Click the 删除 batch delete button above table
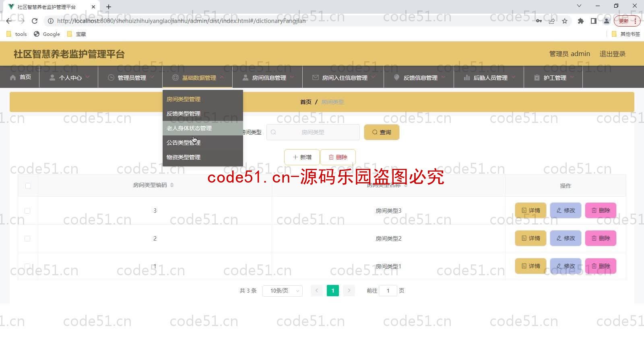Screen dimensions: 644x345 pos(338,157)
